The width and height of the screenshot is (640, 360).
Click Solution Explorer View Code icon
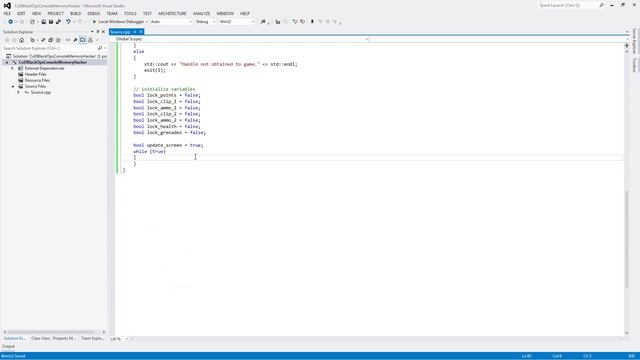click(68, 40)
